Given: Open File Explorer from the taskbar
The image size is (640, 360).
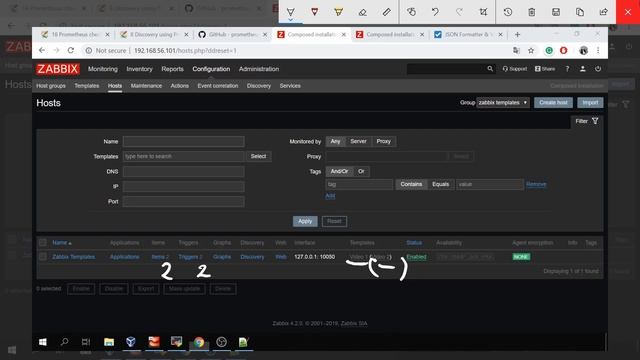Looking at the screenshot, I should click(109, 342).
